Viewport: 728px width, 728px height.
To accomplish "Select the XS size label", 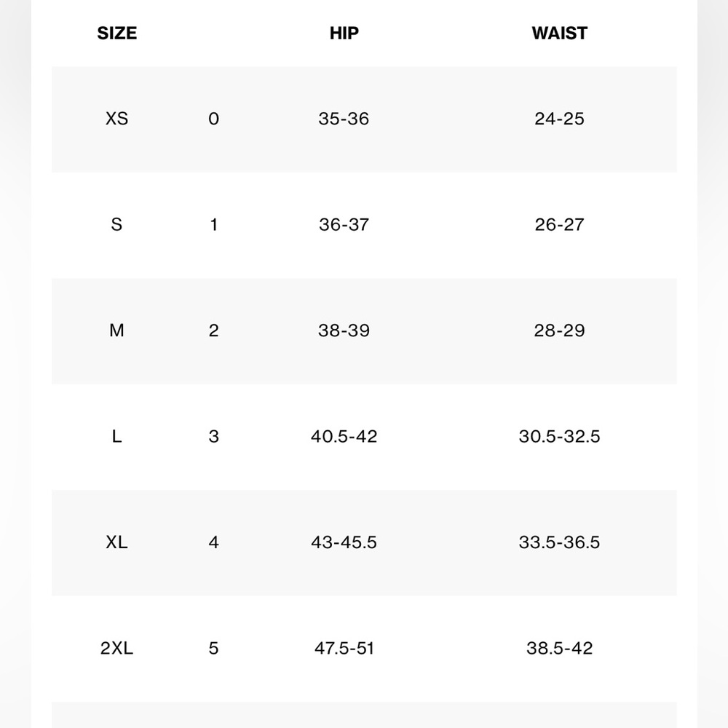I will click(116, 119).
